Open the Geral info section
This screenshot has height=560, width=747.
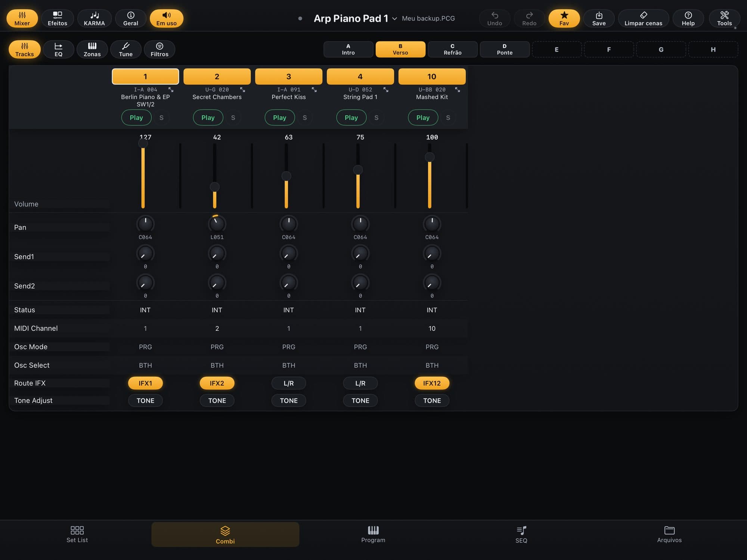[131, 18]
